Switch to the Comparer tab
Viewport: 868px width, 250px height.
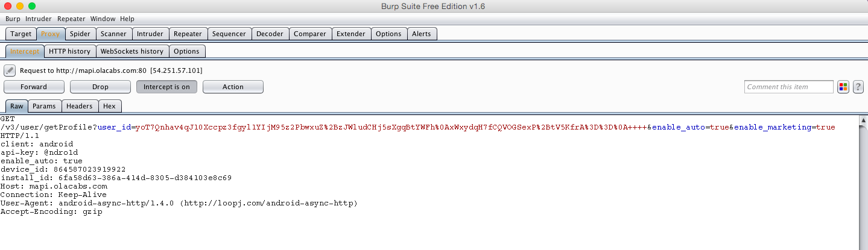coord(310,34)
